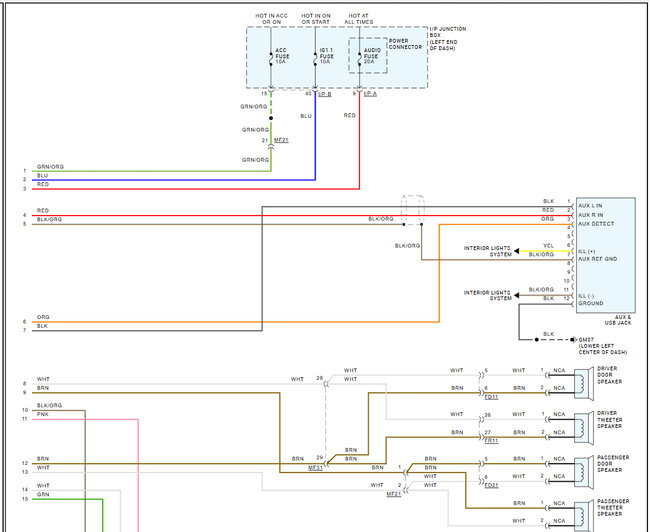Click the FD21 connector label

click(x=490, y=484)
